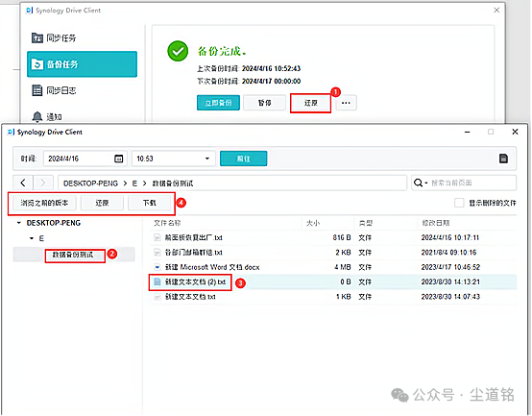Click 暂停 button in back window
The width and height of the screenshot is (532, 416).
[265, 103]
